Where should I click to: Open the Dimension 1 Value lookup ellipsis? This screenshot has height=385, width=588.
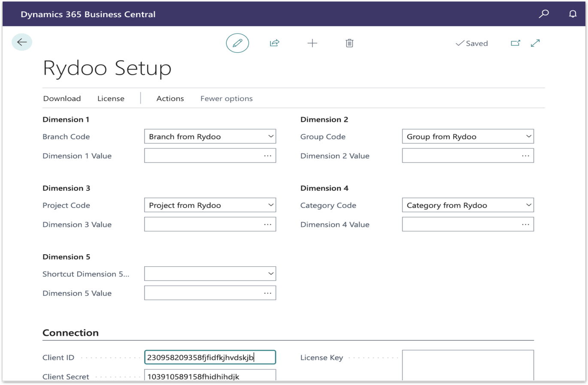[267, 155]
